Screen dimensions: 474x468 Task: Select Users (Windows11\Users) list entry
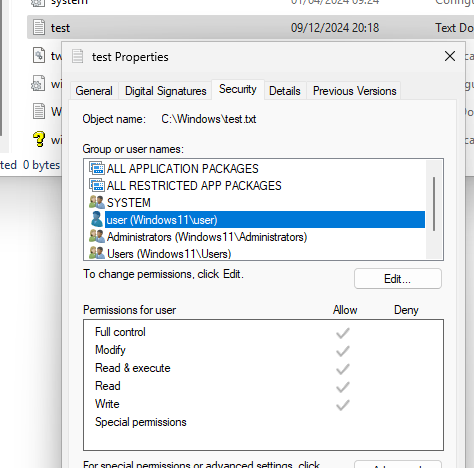tap(169, 254)
